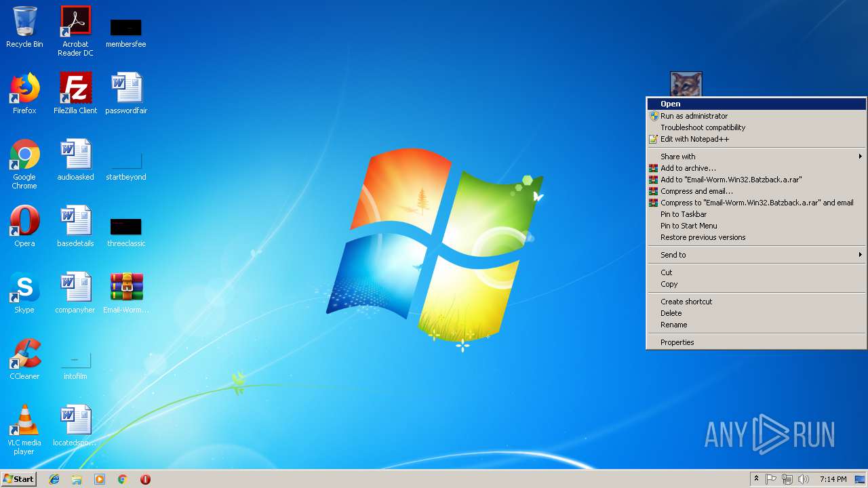Choose Pin to Start Menu
This screenshot has height=488, width=868.
tap(756, 226)
